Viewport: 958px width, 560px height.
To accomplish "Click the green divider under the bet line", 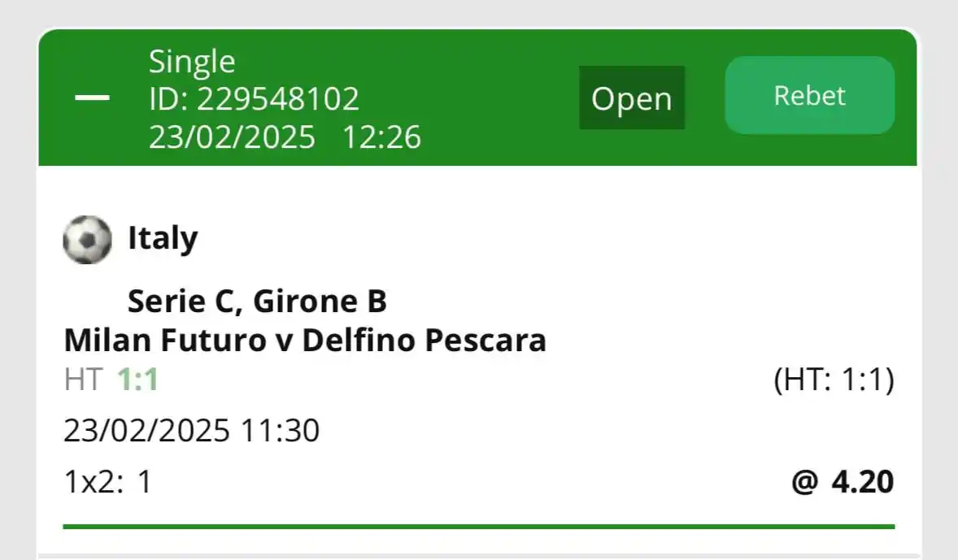I will point(479,523).
